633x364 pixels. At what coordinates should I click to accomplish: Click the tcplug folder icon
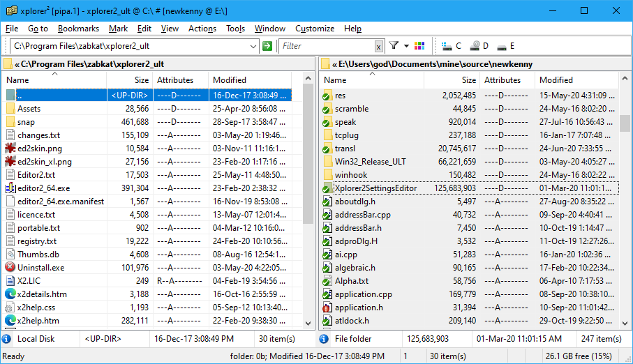328,135
